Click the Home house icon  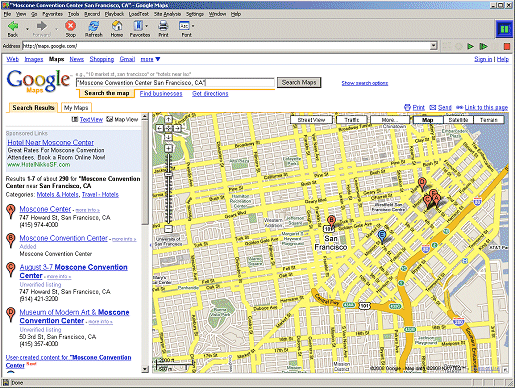[x=117, y=26]
